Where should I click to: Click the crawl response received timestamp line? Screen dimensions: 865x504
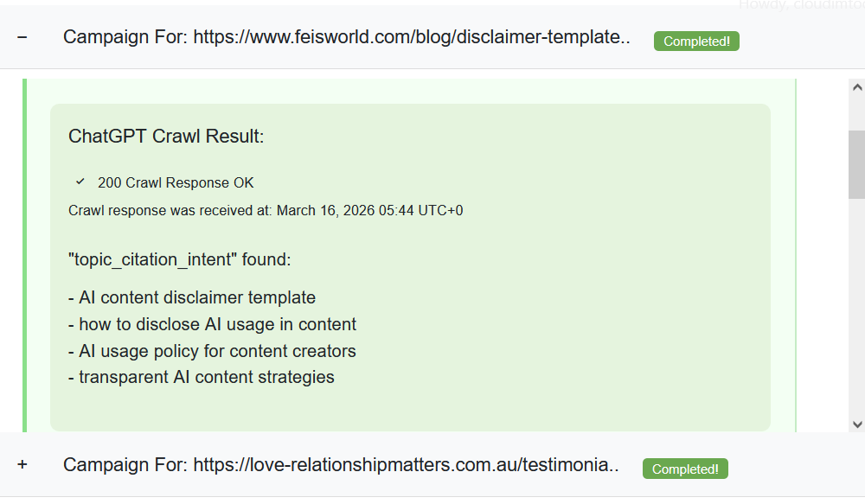pyautogui.click(x=266, y=211)
